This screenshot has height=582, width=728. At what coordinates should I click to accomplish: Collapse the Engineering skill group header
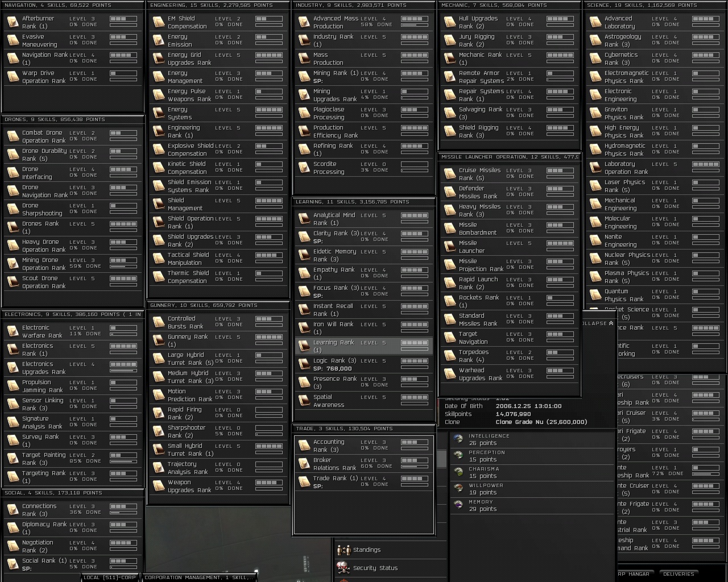point(219,5)
